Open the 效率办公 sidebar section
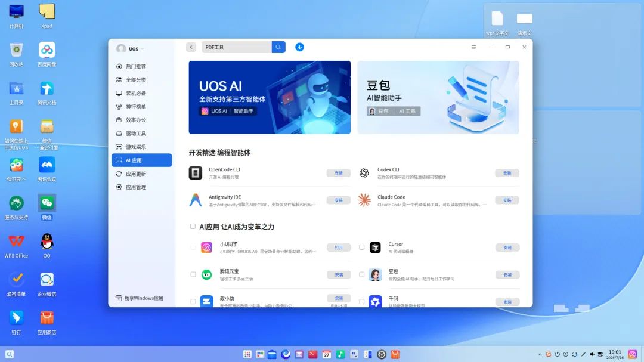 [x=142, y=120]
